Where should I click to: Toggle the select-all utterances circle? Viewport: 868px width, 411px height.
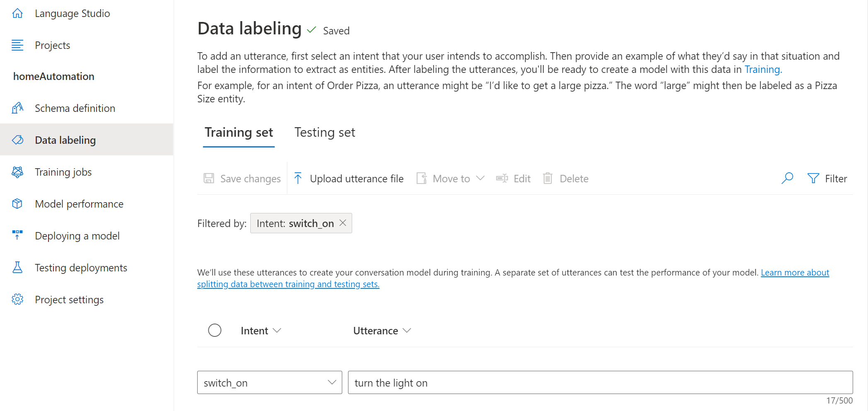215,330
